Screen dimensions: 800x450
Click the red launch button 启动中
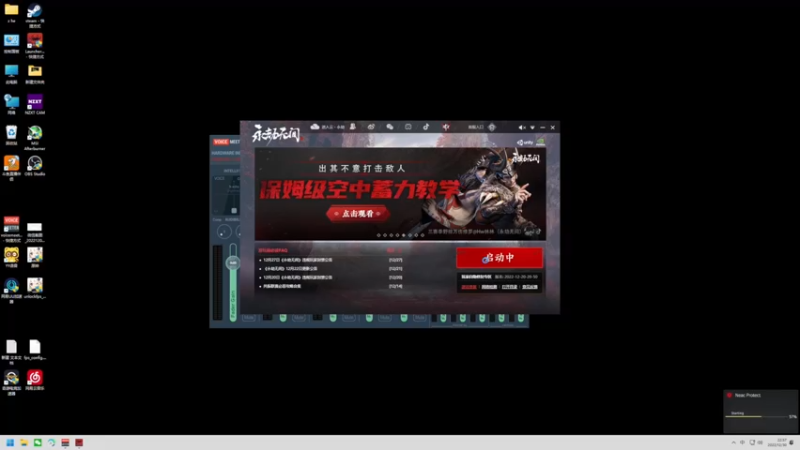tap(499, 258)
